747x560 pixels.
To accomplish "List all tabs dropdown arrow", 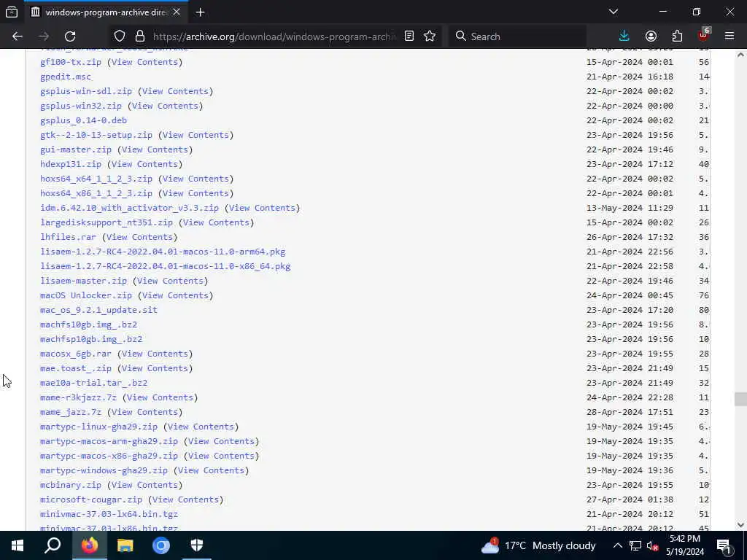I will pyautogui.click(x=614, y=12).
